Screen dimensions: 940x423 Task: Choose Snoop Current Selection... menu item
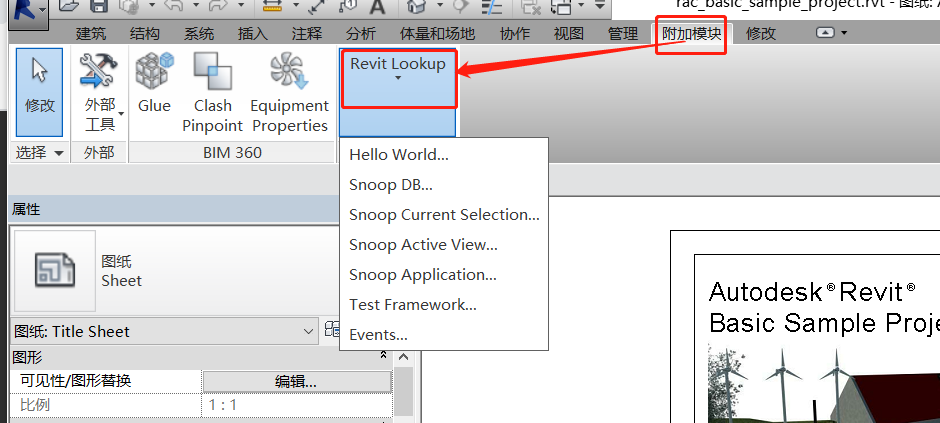coord(444,214)
